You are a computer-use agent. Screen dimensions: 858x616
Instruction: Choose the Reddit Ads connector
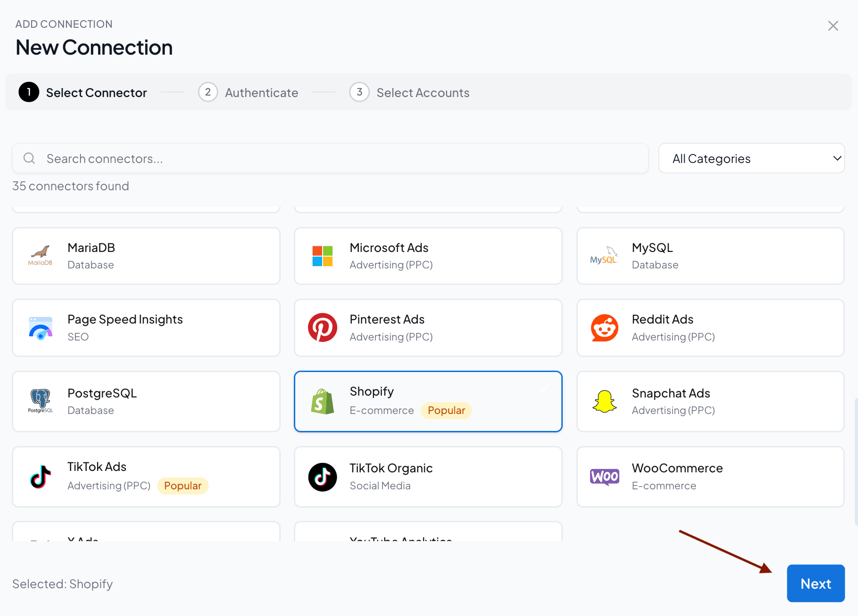coord(710,328)
